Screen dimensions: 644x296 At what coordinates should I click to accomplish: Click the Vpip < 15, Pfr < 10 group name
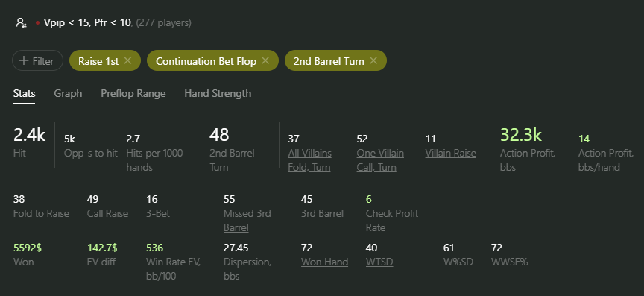[87, 23]
